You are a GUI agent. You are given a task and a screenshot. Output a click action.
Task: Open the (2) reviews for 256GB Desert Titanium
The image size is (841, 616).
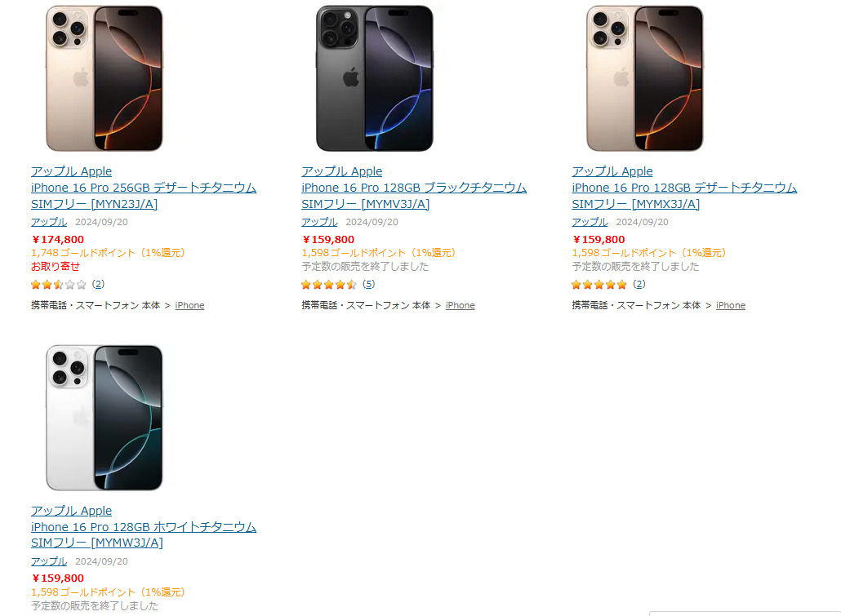tap(98, 285)
